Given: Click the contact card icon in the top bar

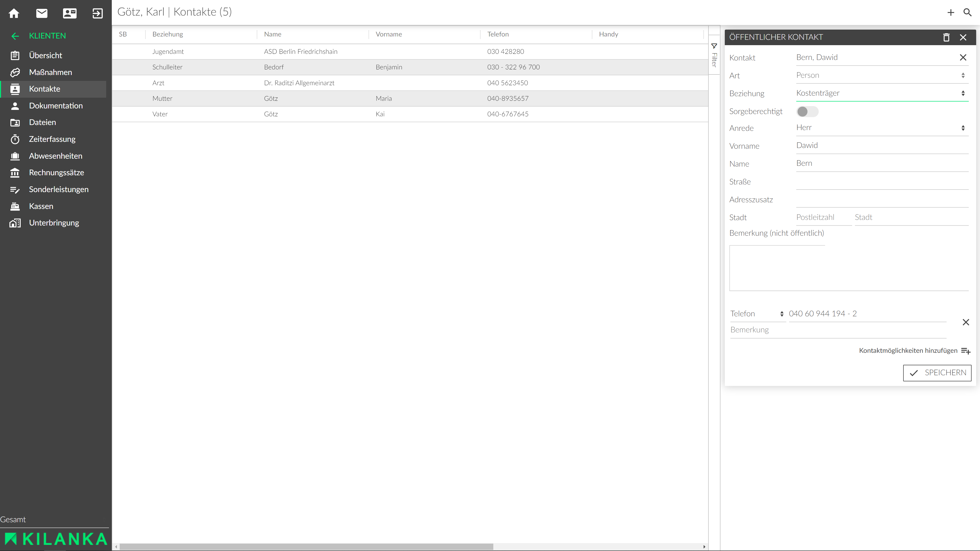Looking at the screenshot, I should (70, 13).
